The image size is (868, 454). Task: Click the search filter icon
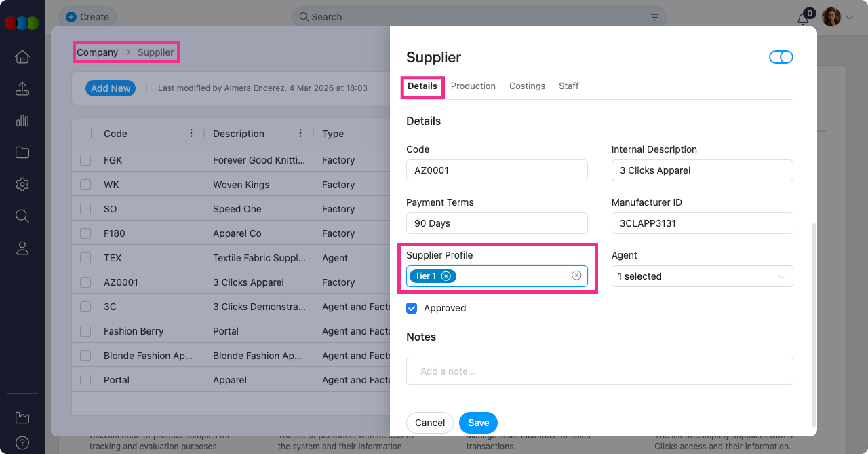[x=654, y=17]
